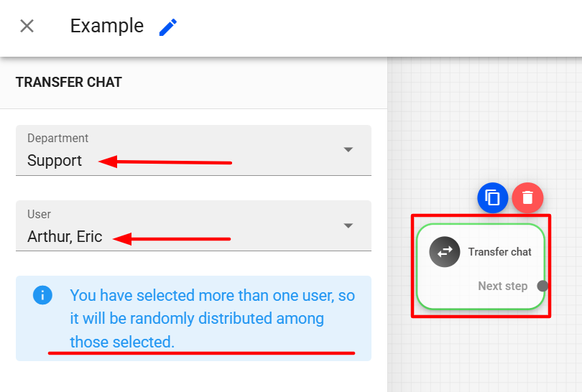Click the TRANSFER CHAT panel header

click(x=69, y=83)
